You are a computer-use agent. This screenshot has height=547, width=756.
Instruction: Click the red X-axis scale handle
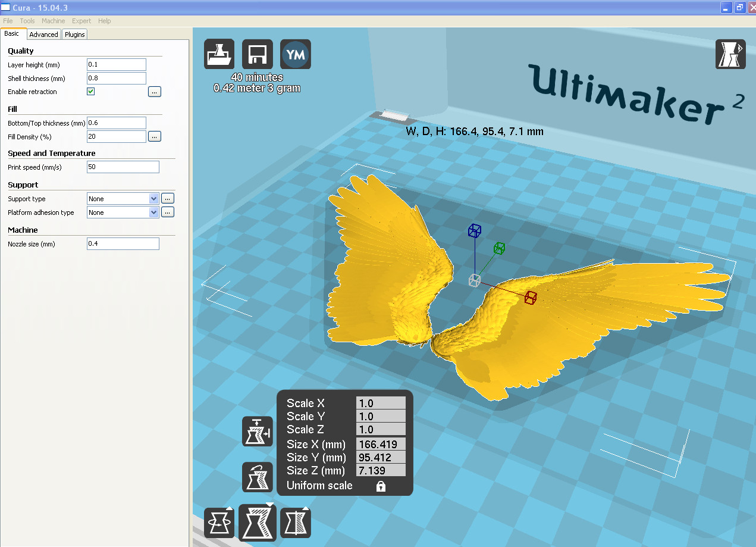pos(531,298)
